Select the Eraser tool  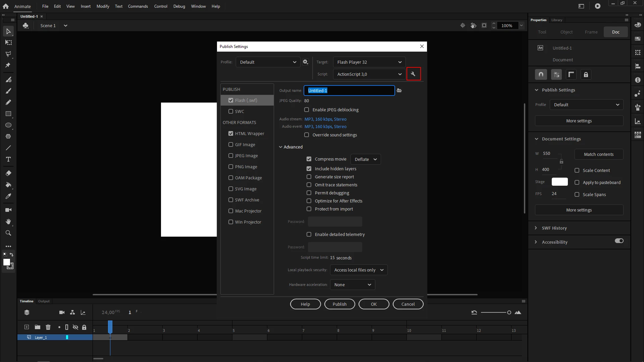[x=8, y=173]
